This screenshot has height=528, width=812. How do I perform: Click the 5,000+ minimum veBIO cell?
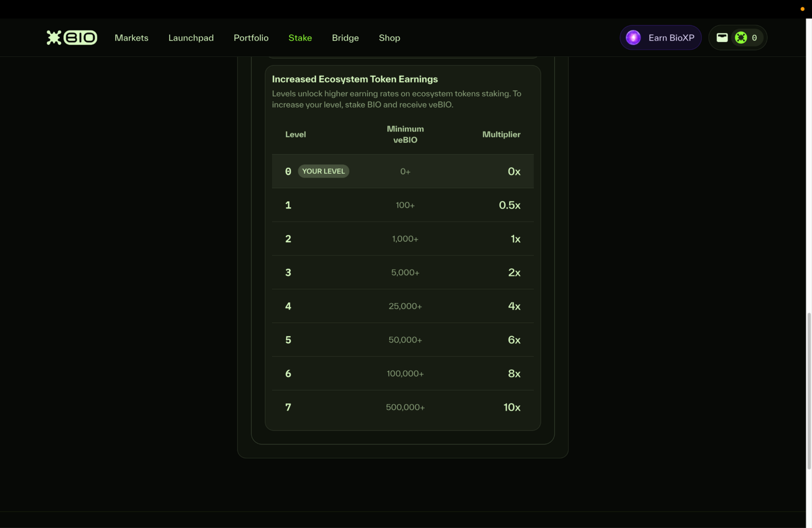(x=405, y=273)
